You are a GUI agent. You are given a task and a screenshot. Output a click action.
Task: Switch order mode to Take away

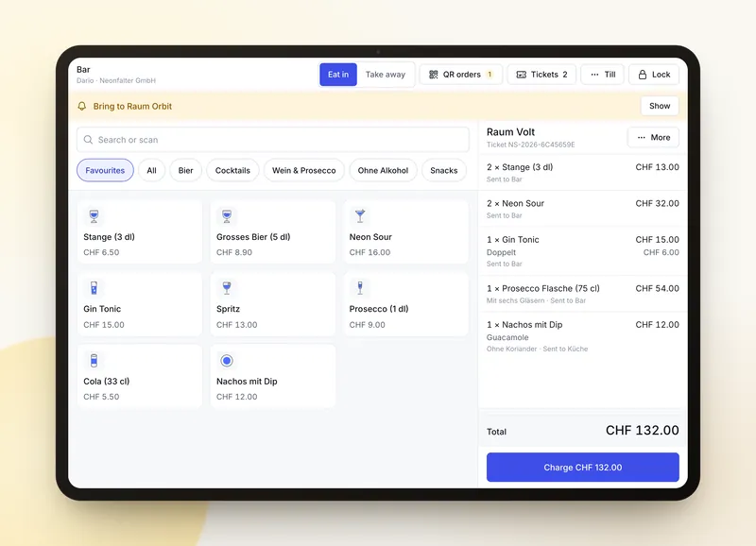click(386, 75)
